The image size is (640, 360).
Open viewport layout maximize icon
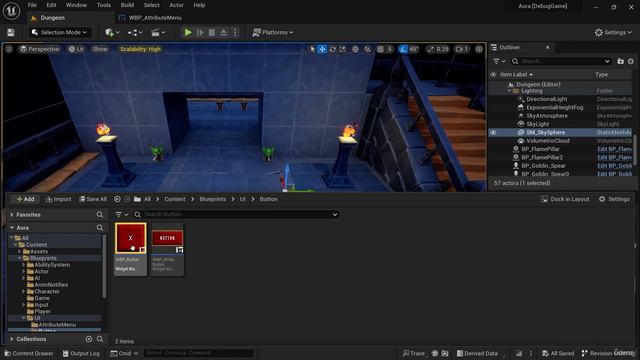(479, 49)
